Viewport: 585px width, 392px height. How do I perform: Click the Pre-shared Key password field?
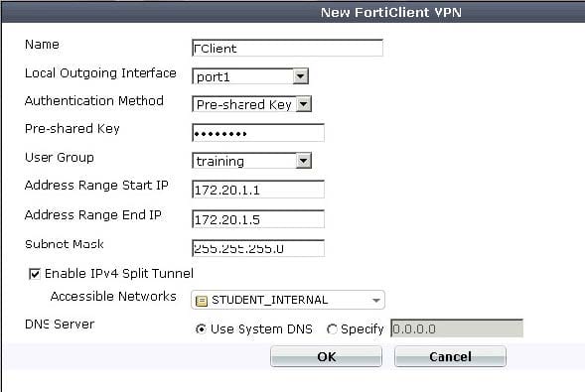(258, 133)
